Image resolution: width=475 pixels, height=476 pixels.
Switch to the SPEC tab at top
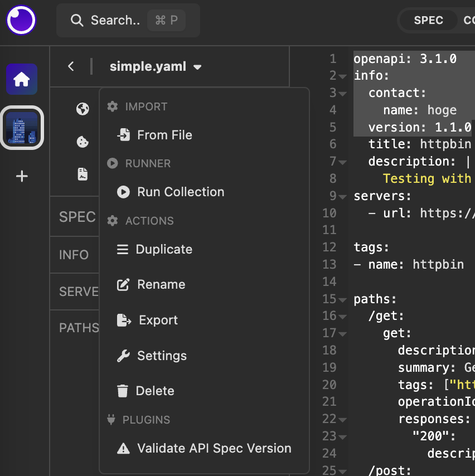[429, 20]
